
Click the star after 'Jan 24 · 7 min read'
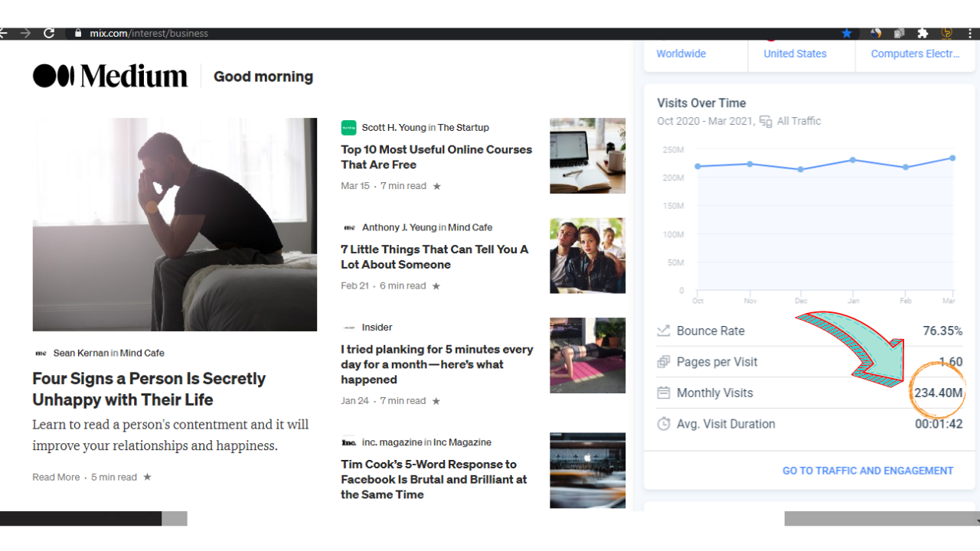[437, 401]
